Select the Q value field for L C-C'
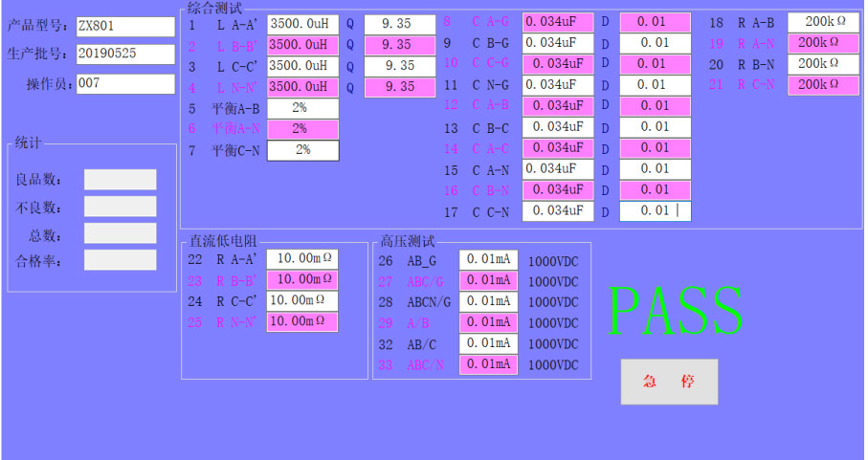The width and height of the screenshot is (868, 460). click(399, 66)
